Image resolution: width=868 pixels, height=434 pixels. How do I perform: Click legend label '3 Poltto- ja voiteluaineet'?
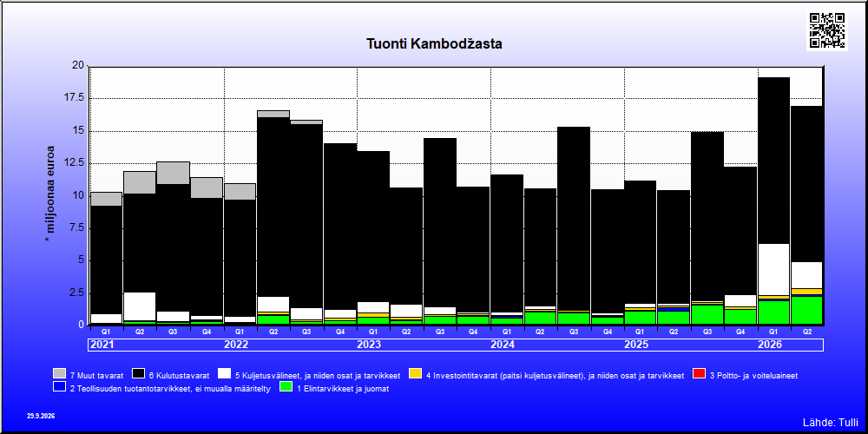pos(753,375)
